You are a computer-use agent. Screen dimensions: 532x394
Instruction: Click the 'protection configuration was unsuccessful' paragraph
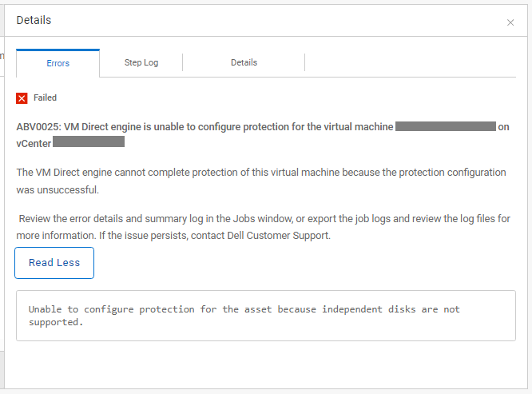click(260, 181)
